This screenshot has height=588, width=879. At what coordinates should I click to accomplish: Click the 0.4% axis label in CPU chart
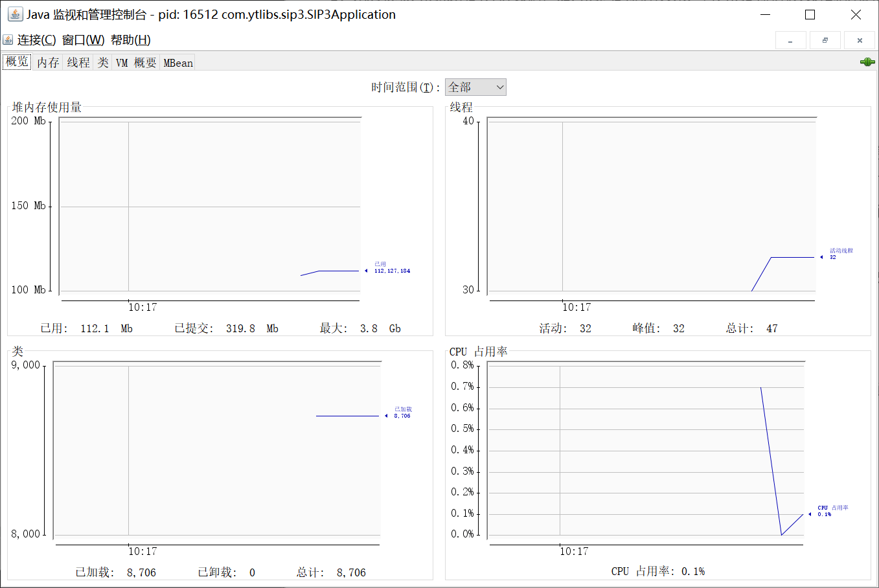pos(462,449)
